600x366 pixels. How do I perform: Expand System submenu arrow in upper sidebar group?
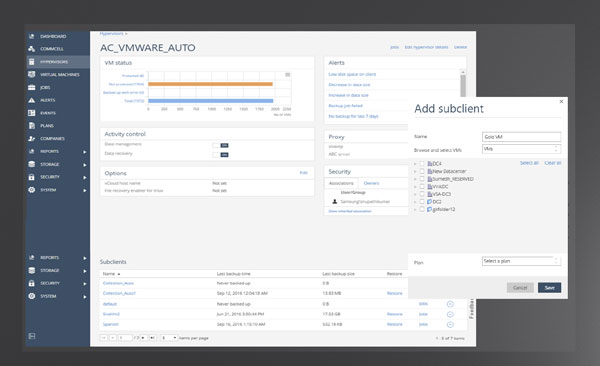click(x=85, y=190)
